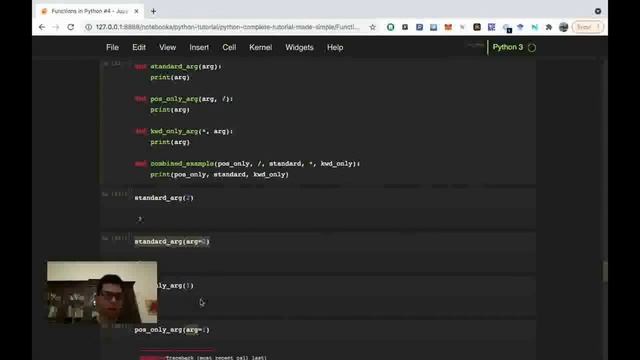Close the Functions in Python #4 tab
Viewport: 640px width, 360px height.
(136, 11)
